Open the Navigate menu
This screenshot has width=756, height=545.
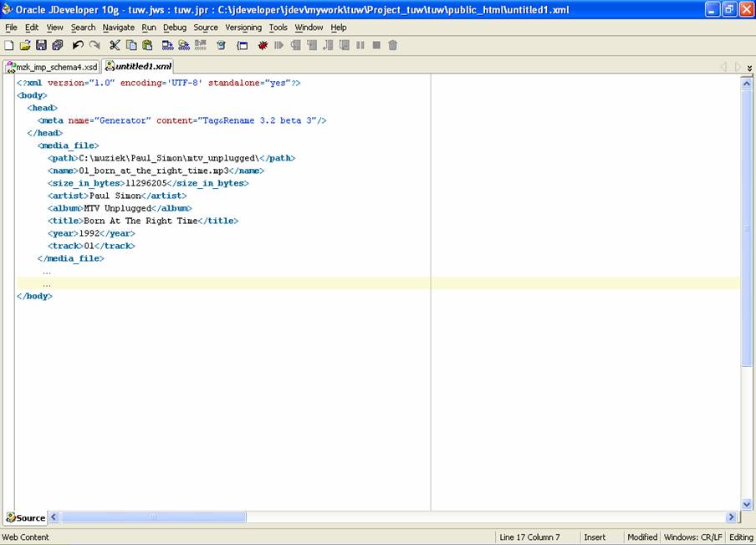click(x=118, y=28)
